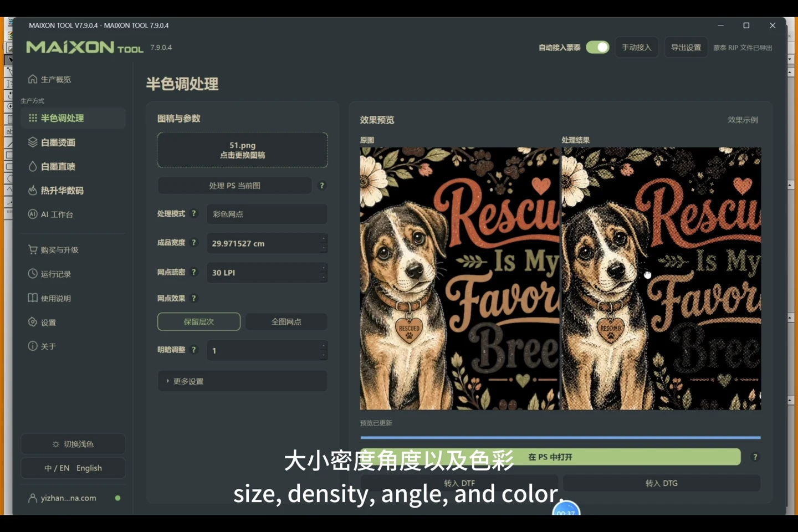798x532 pixels.
Task: Click the 导出设置 button
Action: coord(686,48)
